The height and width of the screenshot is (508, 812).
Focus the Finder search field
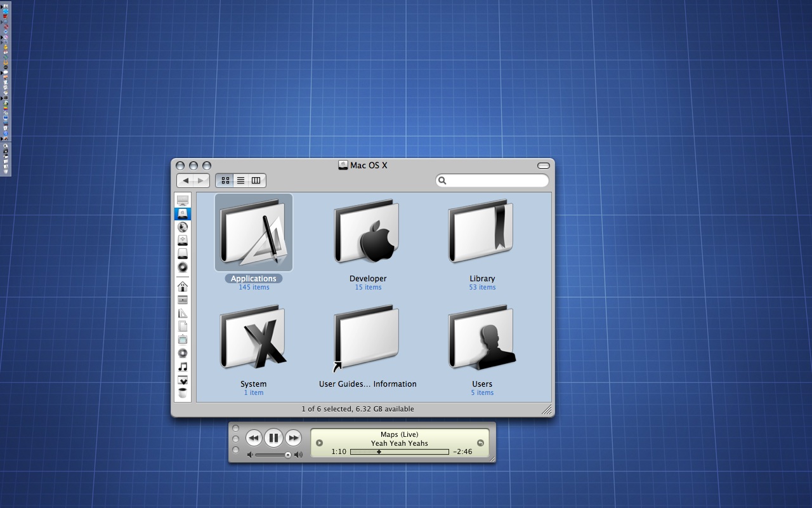(492, 180)
